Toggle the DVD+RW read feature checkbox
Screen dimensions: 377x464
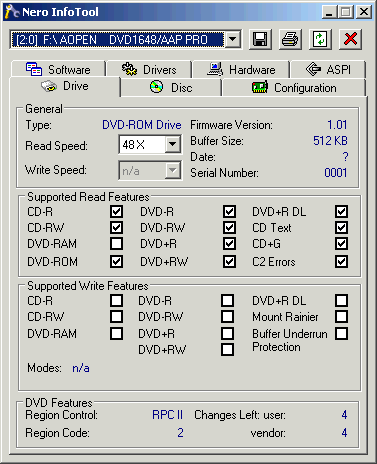[x=229, y=262]
